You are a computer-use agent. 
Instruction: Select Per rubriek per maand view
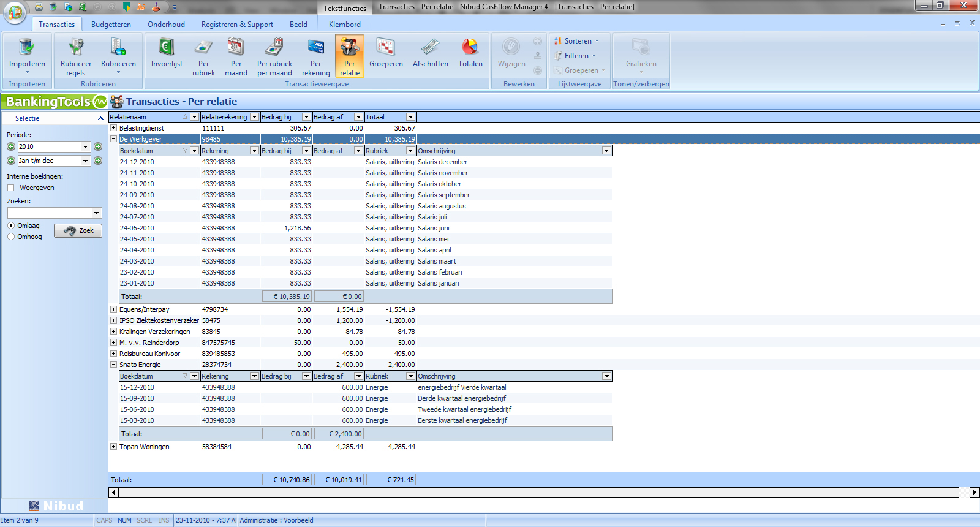274,56
